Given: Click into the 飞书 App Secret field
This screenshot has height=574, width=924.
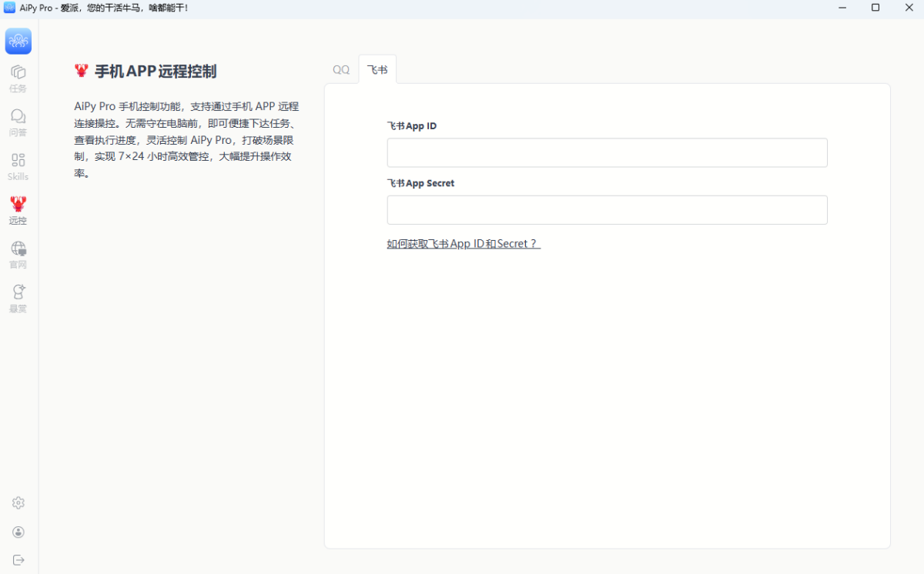Looking at the screenshot, I should [607, 210].
